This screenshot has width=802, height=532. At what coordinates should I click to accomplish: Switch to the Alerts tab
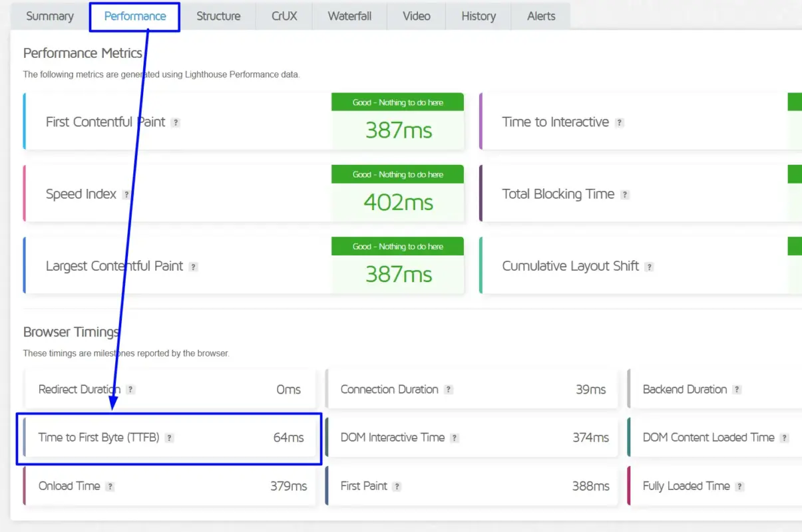(x=541, y=17)
